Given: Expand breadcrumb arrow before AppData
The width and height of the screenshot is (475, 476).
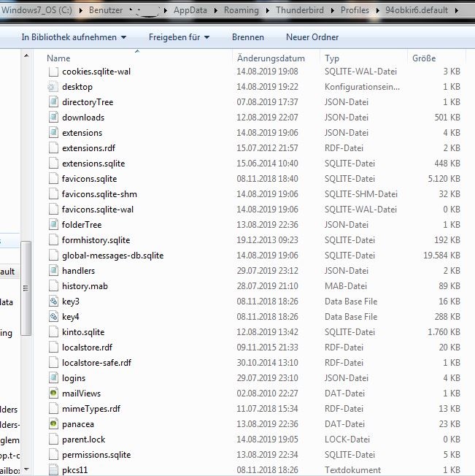Looking at the screenshot, I should click(166, 11).
